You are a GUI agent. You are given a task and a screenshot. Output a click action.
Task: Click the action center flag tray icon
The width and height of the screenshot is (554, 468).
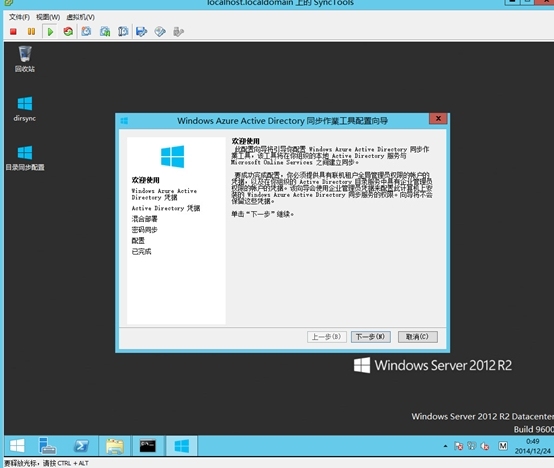(x=459, y=446)
